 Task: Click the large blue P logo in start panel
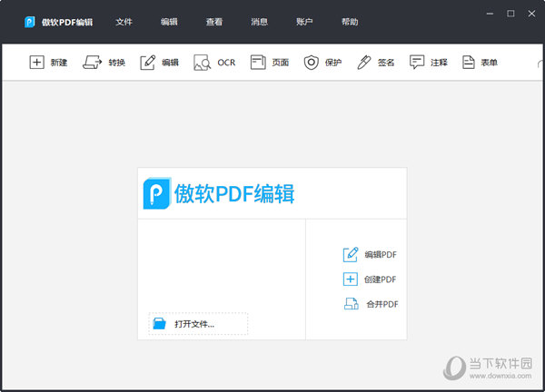point(157,193)
